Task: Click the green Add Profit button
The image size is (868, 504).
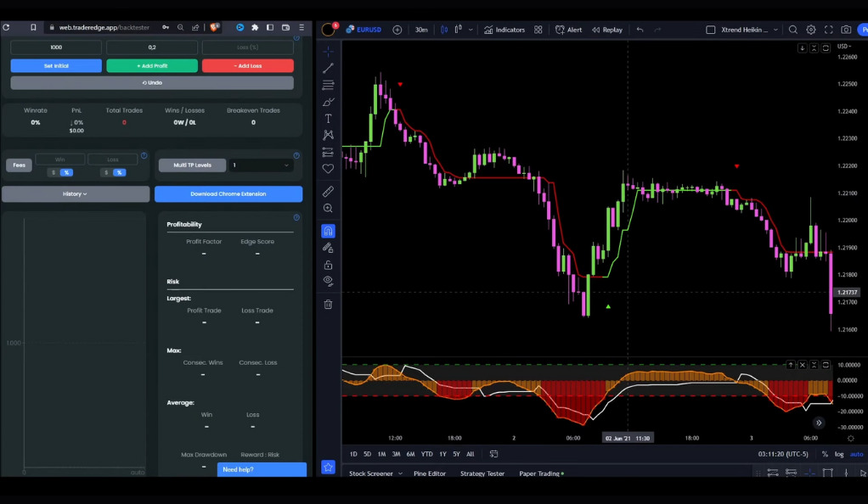Action: pyautogui.click(x=152, y=66)
